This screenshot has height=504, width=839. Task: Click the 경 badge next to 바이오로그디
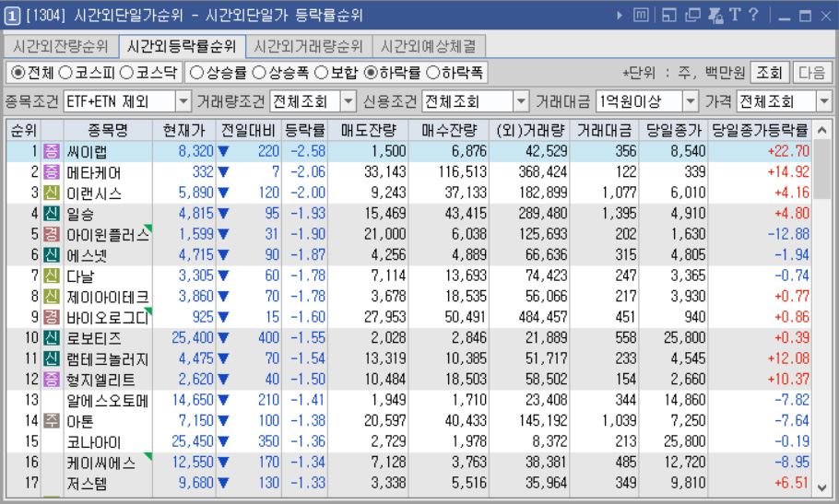(x=52, y=317)
